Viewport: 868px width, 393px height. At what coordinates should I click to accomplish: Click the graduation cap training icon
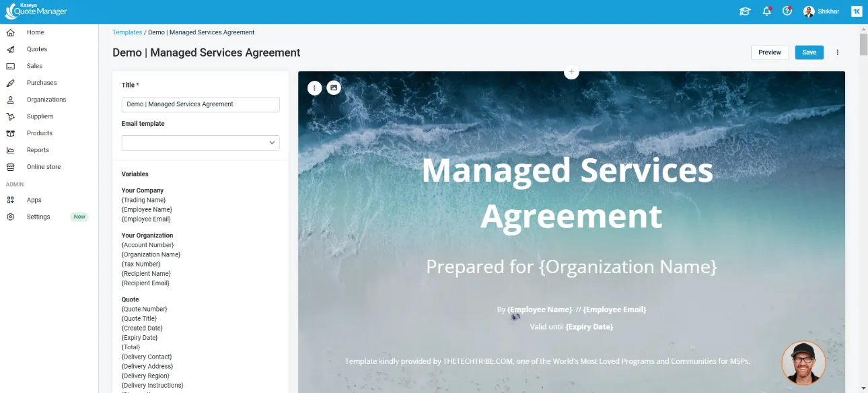[x=745, y=11]
